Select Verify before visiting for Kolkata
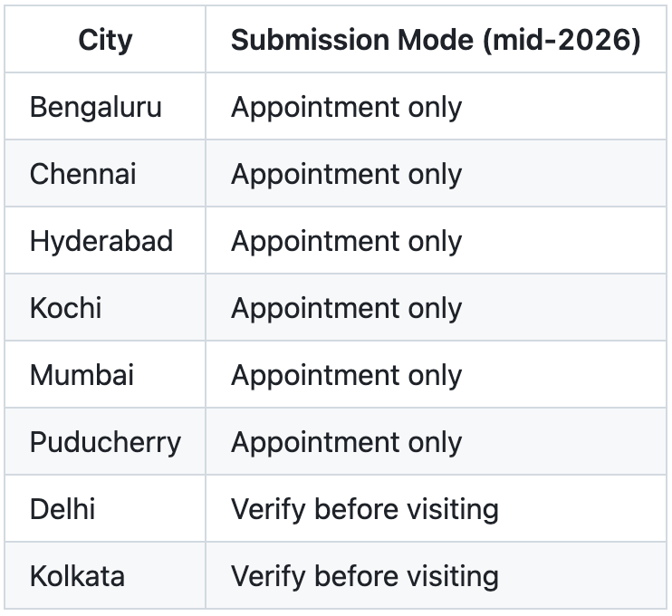This screenshot has height=616, width=672. [x=365, y=576]
